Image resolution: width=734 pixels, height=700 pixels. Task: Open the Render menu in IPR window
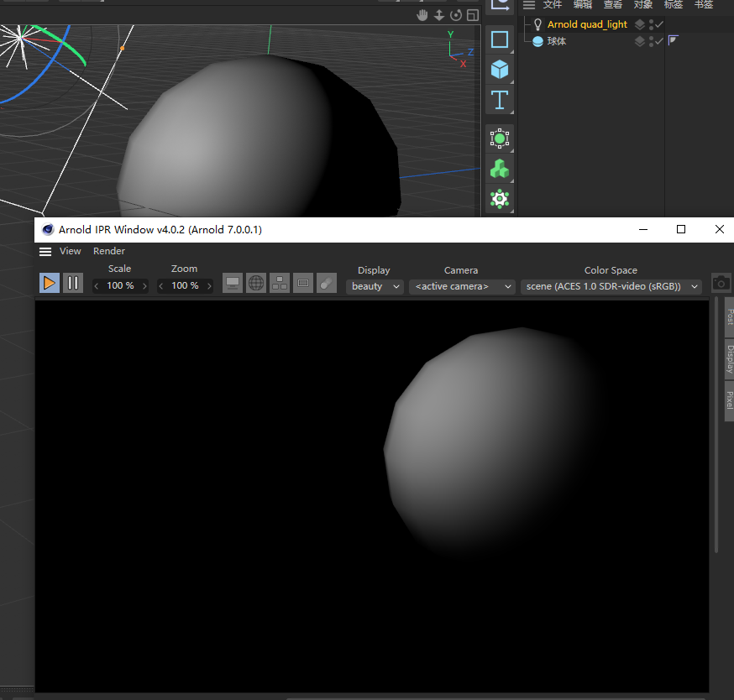click(109, 251)
